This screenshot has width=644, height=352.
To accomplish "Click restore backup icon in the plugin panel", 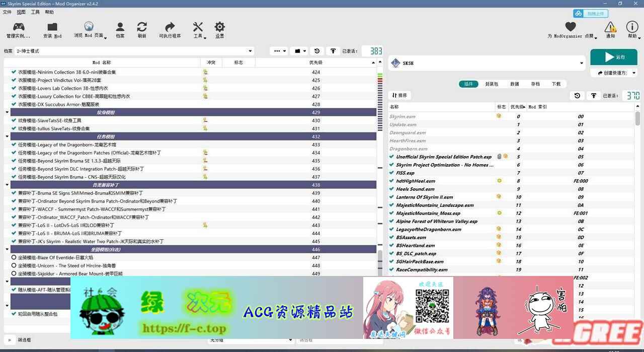I will click(x=577, y=96).
